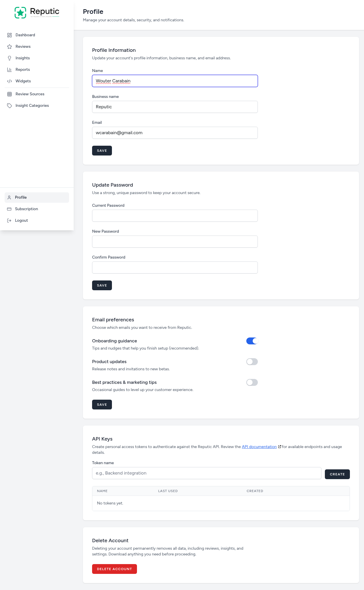The height and width of the screenshot is (590, 364).
Task: Click the Widgets code icon
Action: point(9,81)
